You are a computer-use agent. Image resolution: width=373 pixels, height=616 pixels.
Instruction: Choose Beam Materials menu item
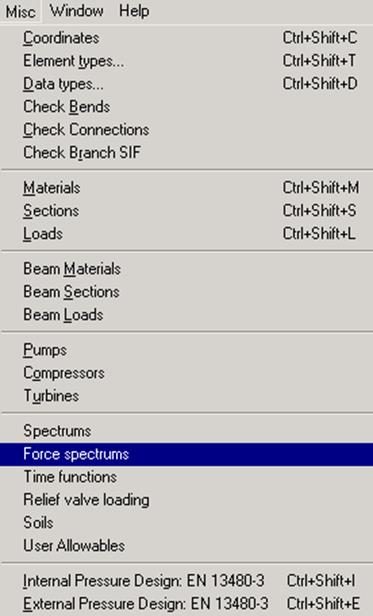186,269
